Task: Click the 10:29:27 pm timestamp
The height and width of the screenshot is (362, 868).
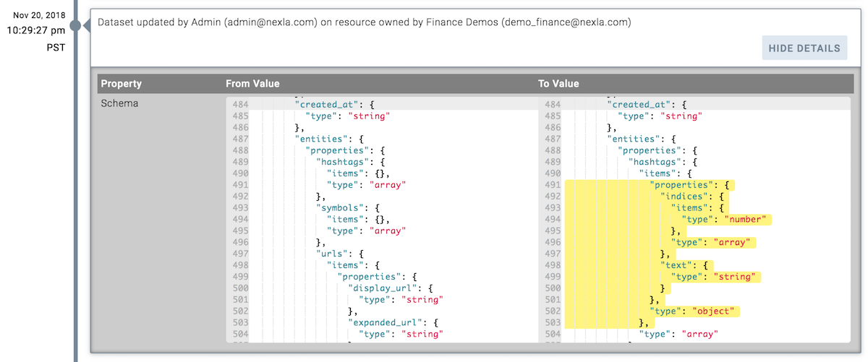Action: pos(36,30)
